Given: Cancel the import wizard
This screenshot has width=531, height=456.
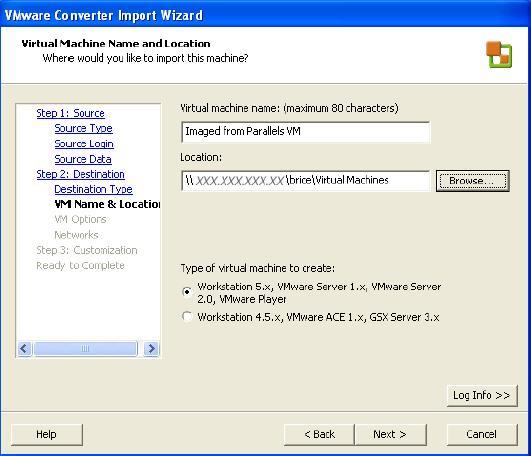Looking at the screenshot, I should pos(482,434).
